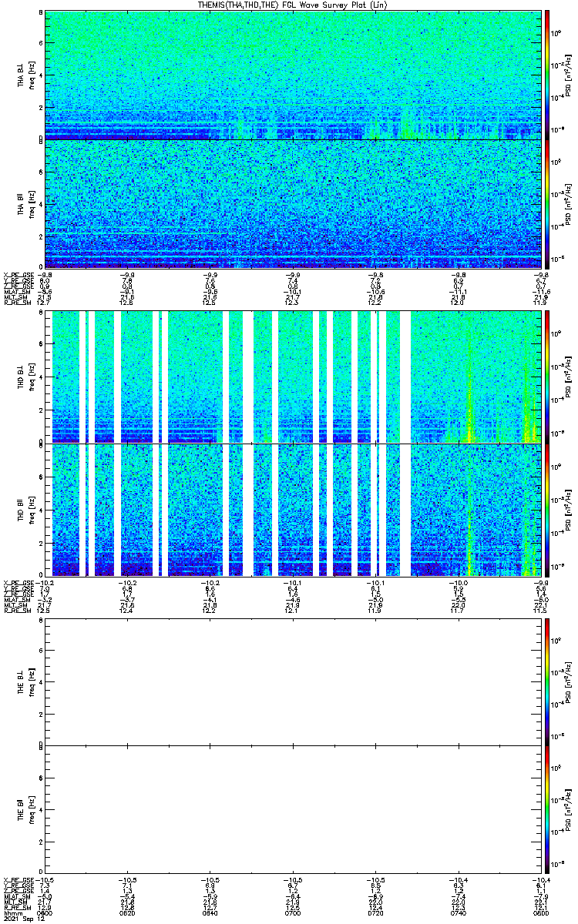The image size is (578, 924).
Task: Click the R_RE_SM row label under THA panels
Action: (x=16, y=303)
